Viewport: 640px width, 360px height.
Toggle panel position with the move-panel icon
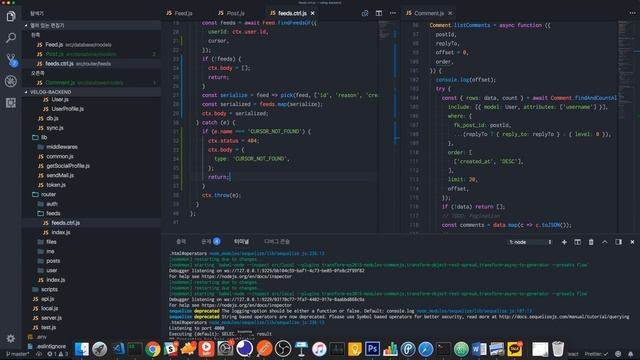(618, 242)
